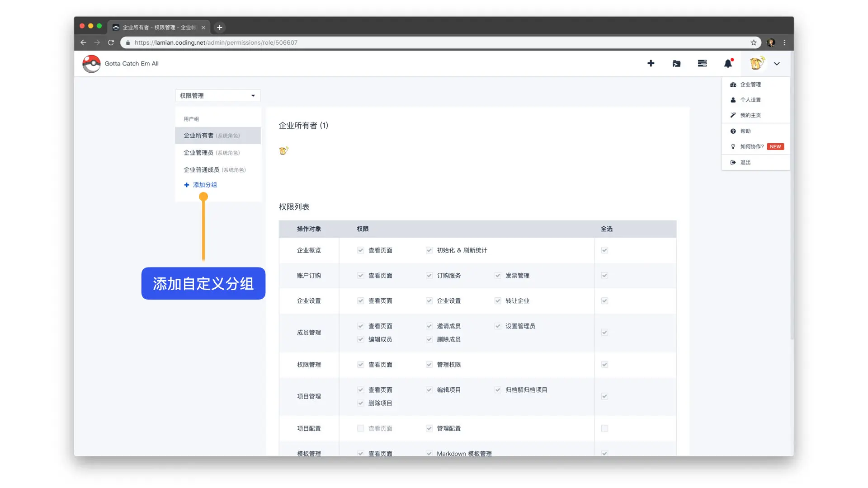The width and height of the screenshot is (868, 488).
Task: Expand the 权限管理 dropdown selector
Action: pos(217,96)
